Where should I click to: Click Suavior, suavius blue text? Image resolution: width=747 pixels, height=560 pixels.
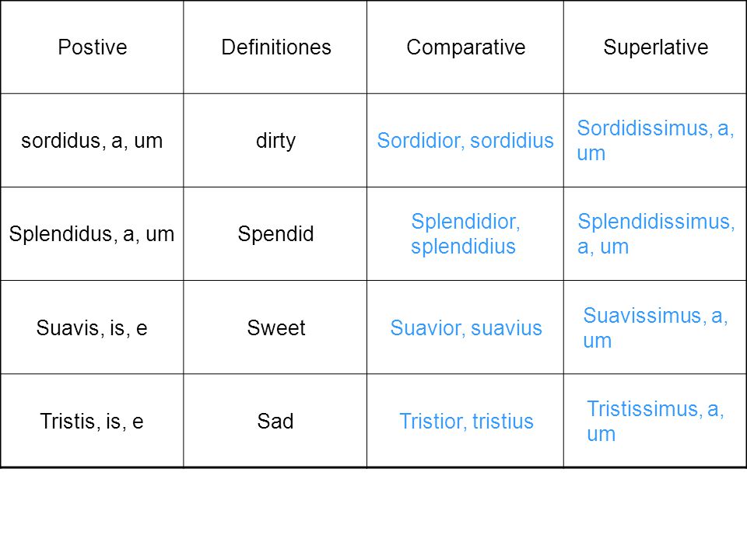[466, 327]
